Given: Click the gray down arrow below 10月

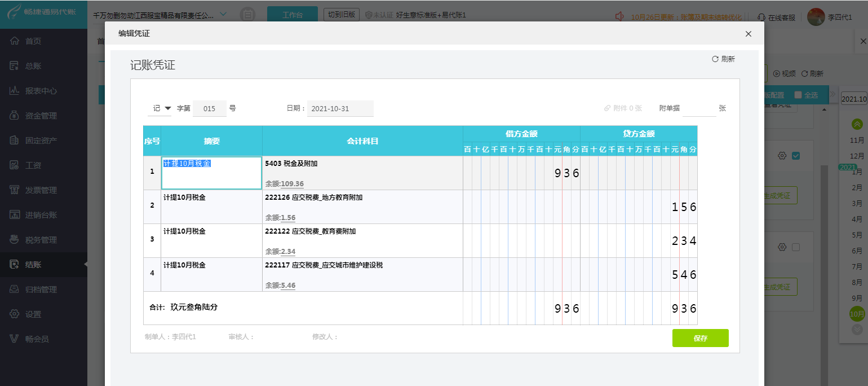Looking at the screenshot, I should pyautogui.click(x=857, y=329).
